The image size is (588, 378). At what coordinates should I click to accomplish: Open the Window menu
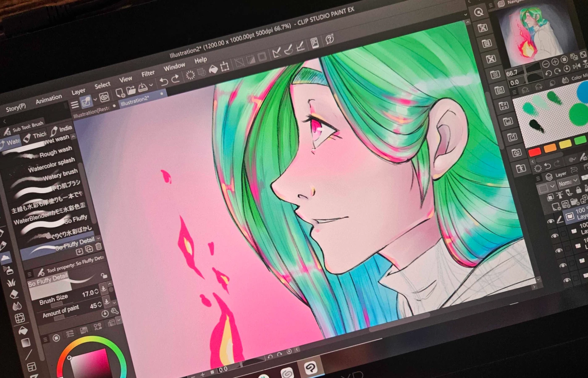pyautogui.click(x=174, y=67)
